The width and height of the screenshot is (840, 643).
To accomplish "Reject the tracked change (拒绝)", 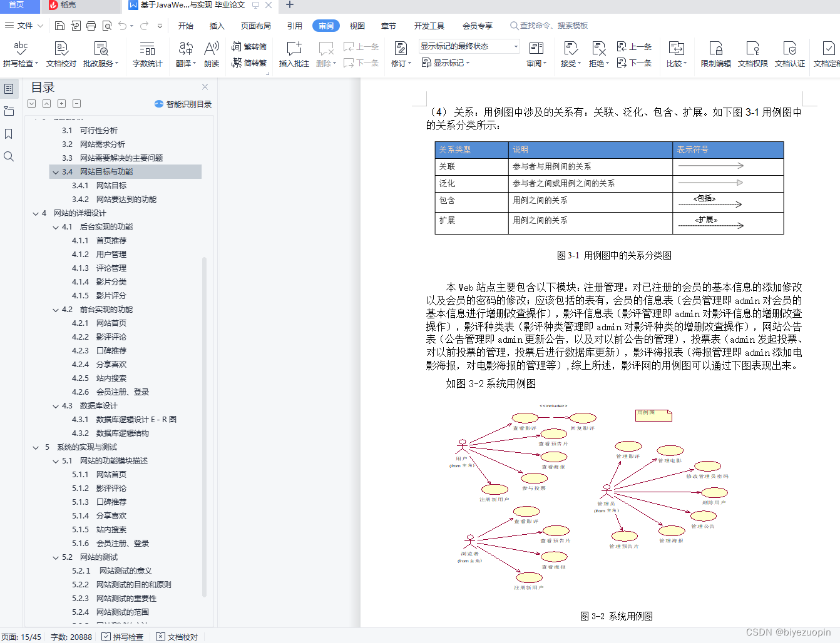I will pos(598,54).
